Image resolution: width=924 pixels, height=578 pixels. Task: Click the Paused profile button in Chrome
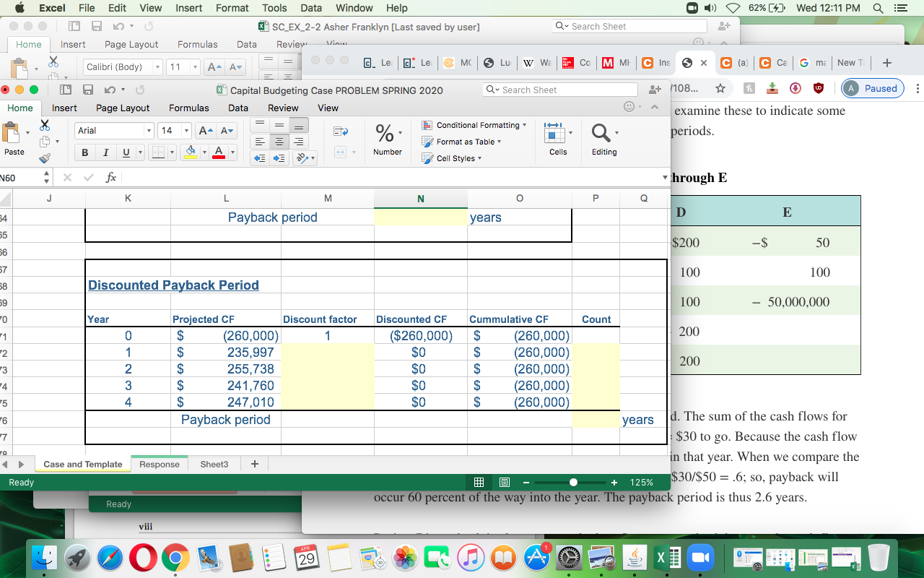pyautogui.click(x=873, y=88)
